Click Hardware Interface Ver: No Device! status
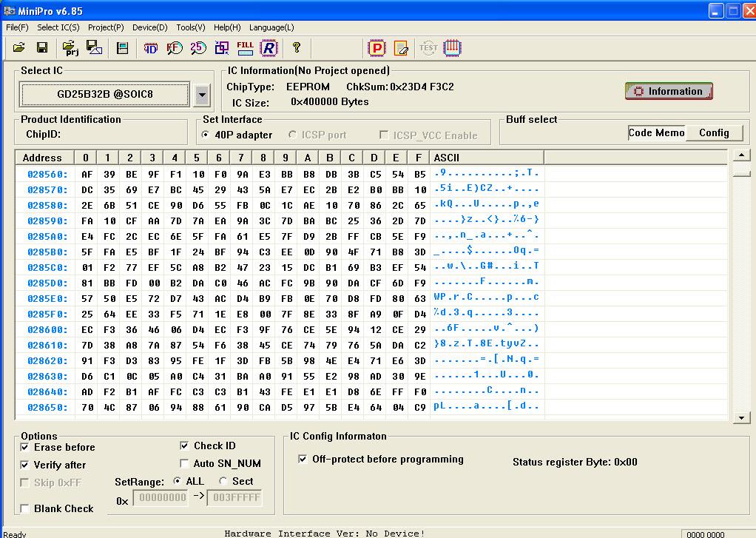The height and width of the screenshot is (538, 756). click(x=324, y=533)
